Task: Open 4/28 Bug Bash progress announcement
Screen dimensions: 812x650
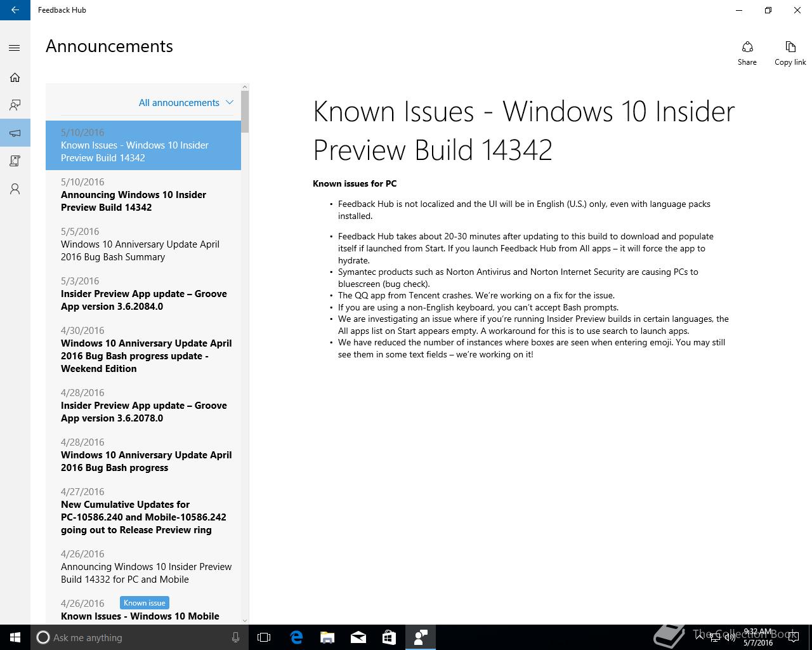Action: 143,455
